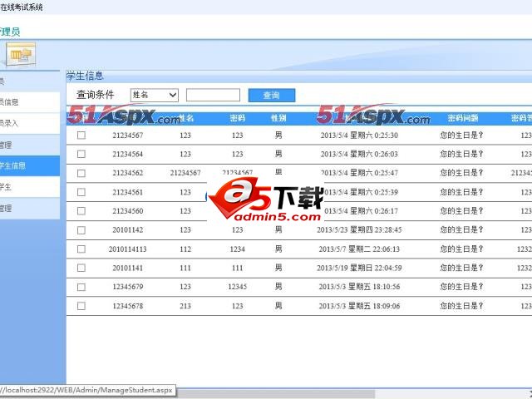The image size is (532, 399).
Task: Click the exam system toolbar icon
Action: click(21, 54)
